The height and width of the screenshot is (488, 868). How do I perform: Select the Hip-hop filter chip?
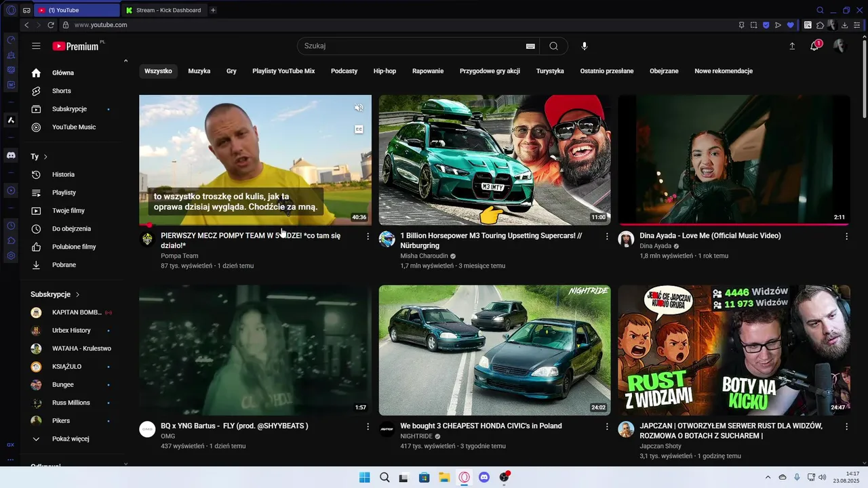tap(384, 71)
